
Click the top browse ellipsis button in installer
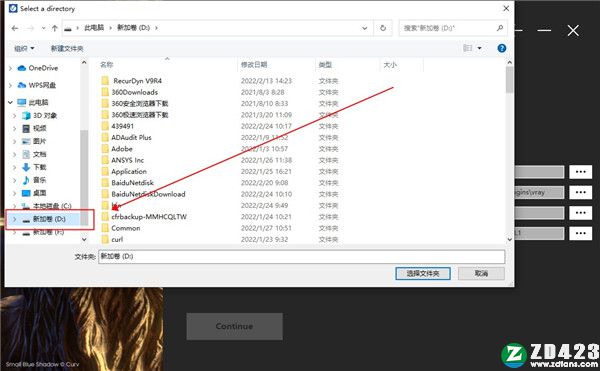[x=580, y=172]
